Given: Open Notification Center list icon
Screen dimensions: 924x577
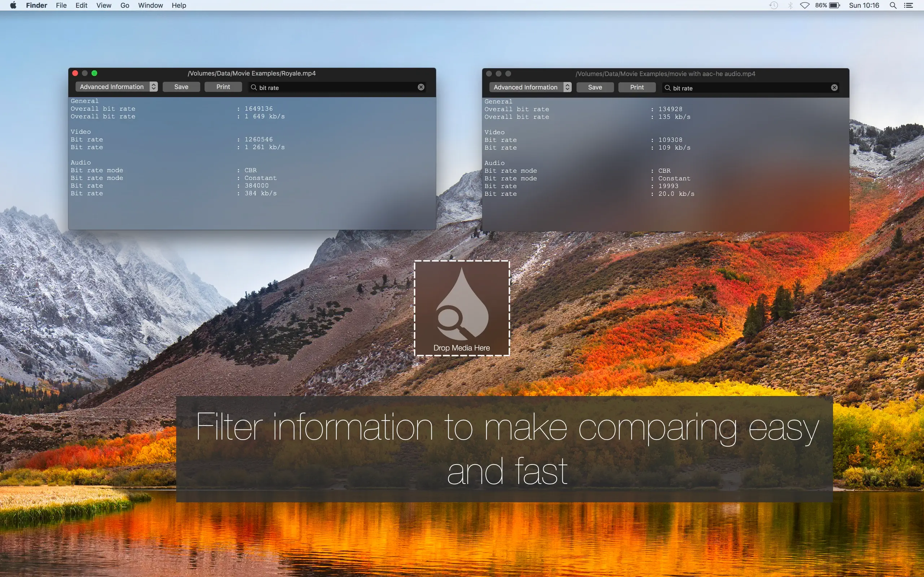Looking at the screenshot, I should pos(909,5).
